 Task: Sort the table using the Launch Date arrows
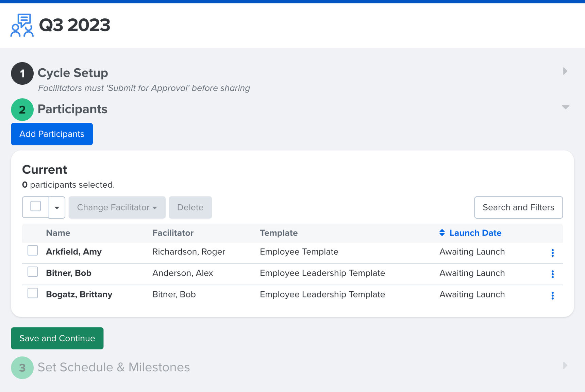click(442, 233)
